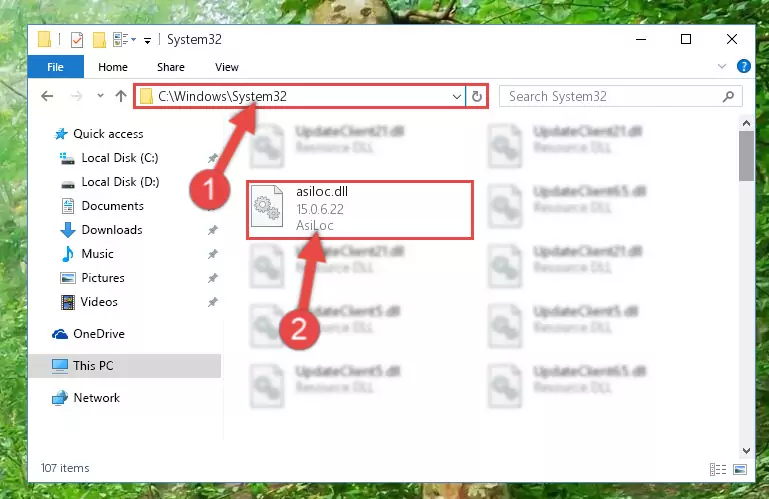Select Network in navigation pane
The height and width of the screenshot is (499, 769).
tap(96, 398)
